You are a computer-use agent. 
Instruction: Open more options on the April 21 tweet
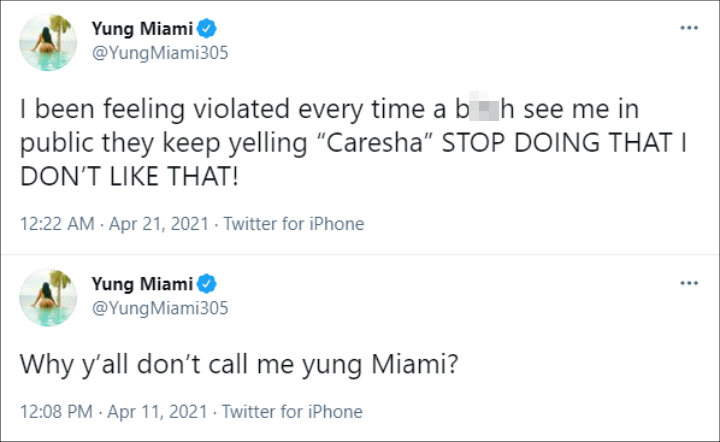click(689, 27)
